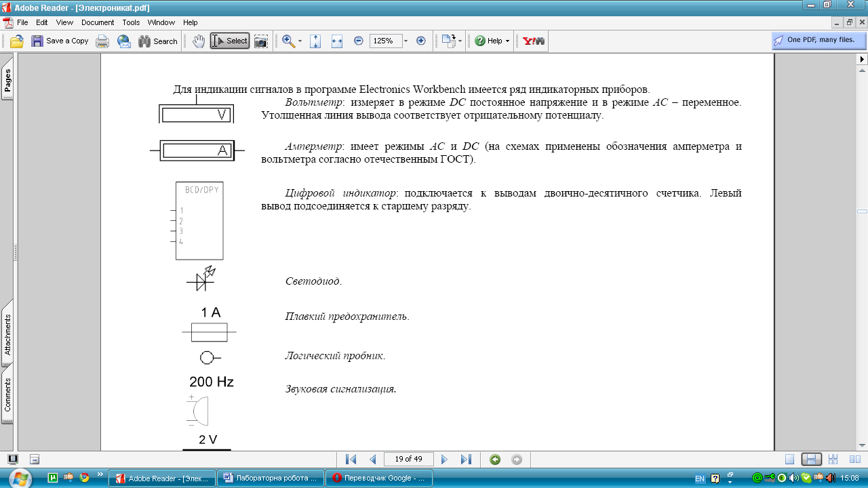
Task: Select the Hand tool
Action: click(x=199, y=41)
